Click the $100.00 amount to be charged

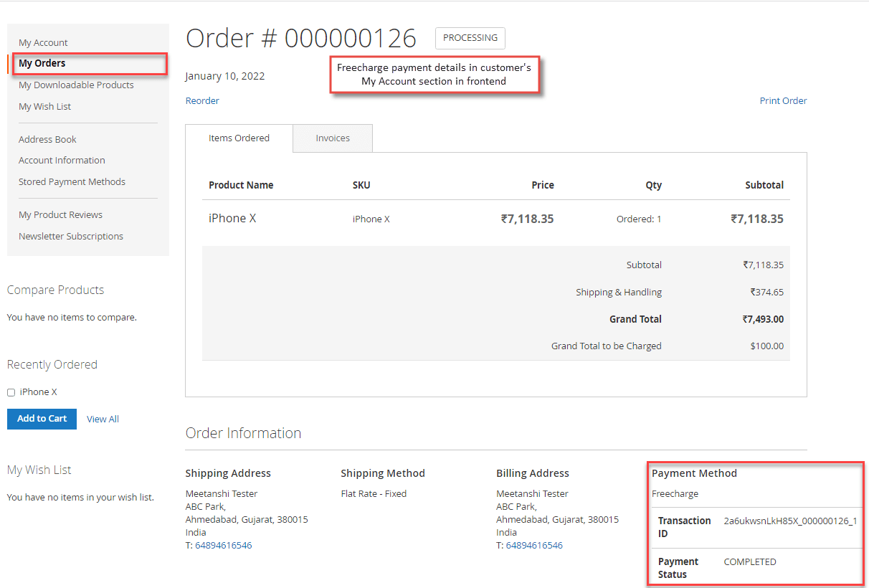766,346
